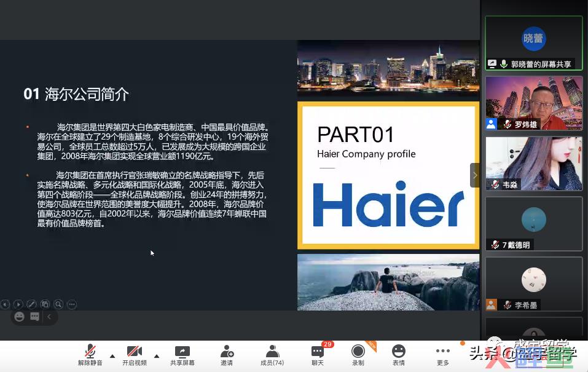Click 李希墨 white avatar circle
The image size is (588, 372).
click(x=534, y=280)
